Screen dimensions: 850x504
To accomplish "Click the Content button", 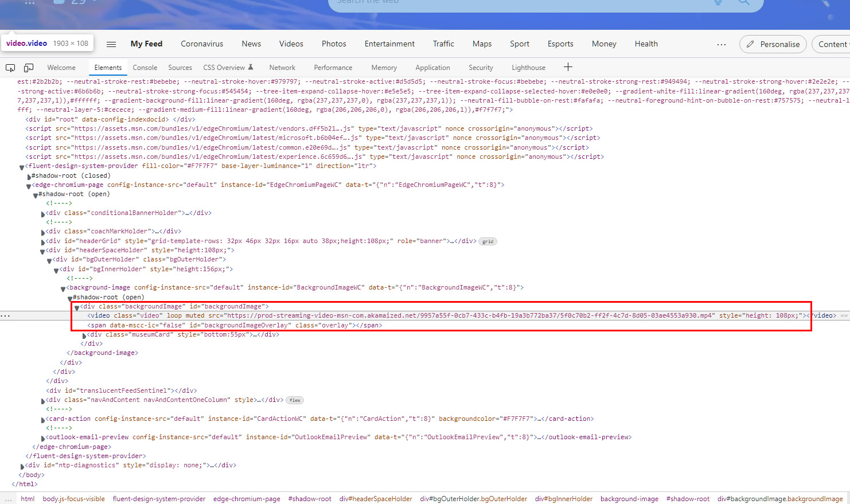I will pos(832,44).
